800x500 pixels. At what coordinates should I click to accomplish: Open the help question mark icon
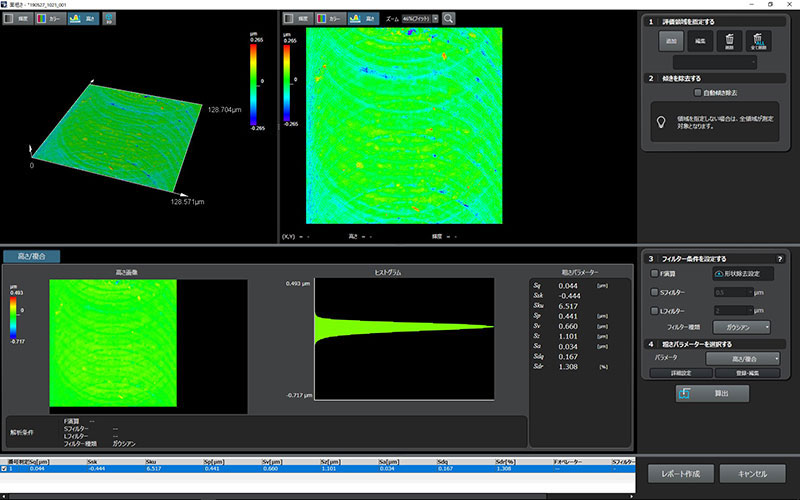pos(779,259)
